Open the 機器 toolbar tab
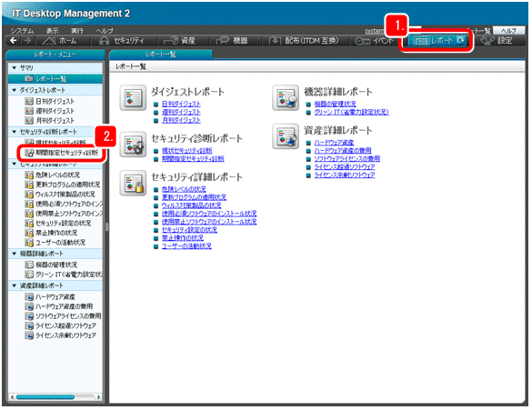Screen dimensions: 532x410 point(233,41)
